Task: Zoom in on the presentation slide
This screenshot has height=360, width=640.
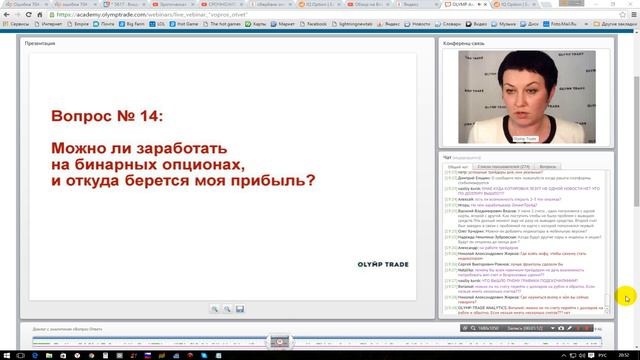Action: pos(214,309)
